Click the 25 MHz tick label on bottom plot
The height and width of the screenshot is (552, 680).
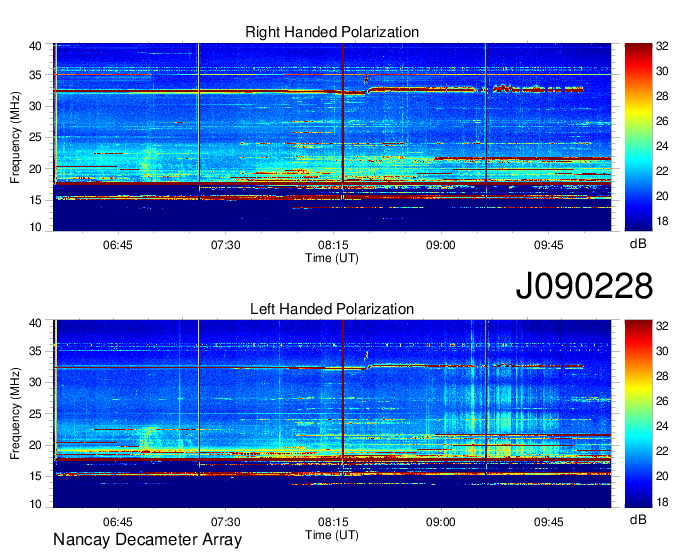36,414
